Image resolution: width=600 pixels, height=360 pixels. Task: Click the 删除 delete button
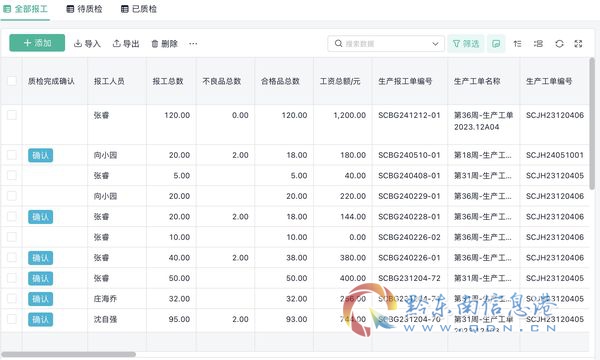pyautogui.click(x=165, y=44)
